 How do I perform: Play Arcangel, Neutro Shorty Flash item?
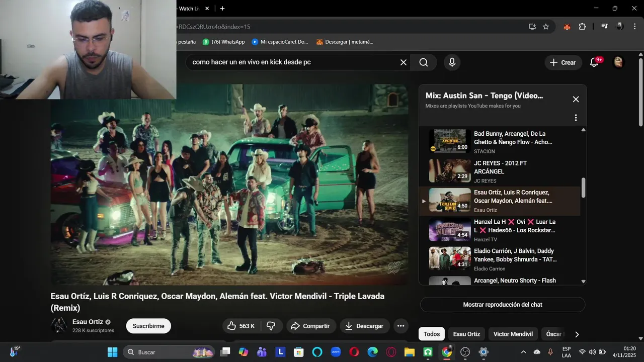coord(500,281)
